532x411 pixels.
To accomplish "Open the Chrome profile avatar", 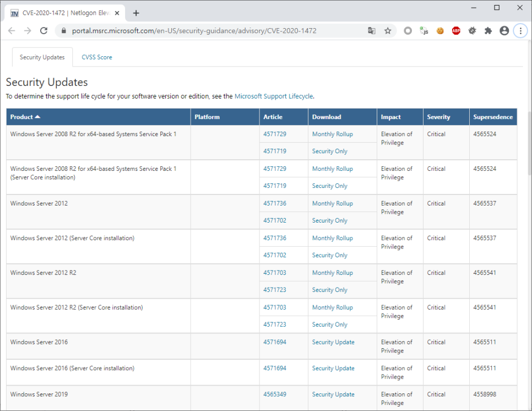I will pyautogui.click(x=504, y=31).
